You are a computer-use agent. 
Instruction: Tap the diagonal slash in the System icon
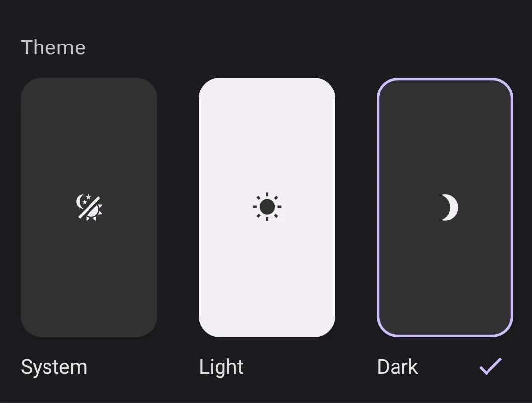[x=89, y=208]
